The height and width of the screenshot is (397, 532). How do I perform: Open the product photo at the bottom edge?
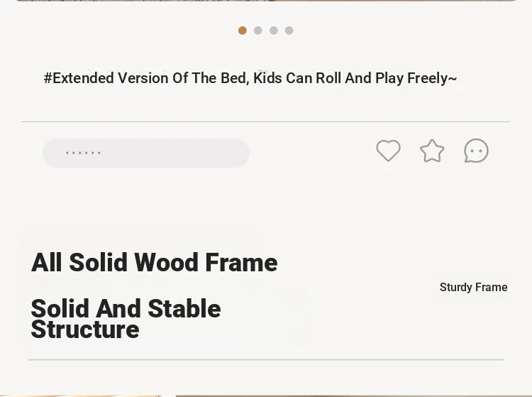(x=266, y=396)
